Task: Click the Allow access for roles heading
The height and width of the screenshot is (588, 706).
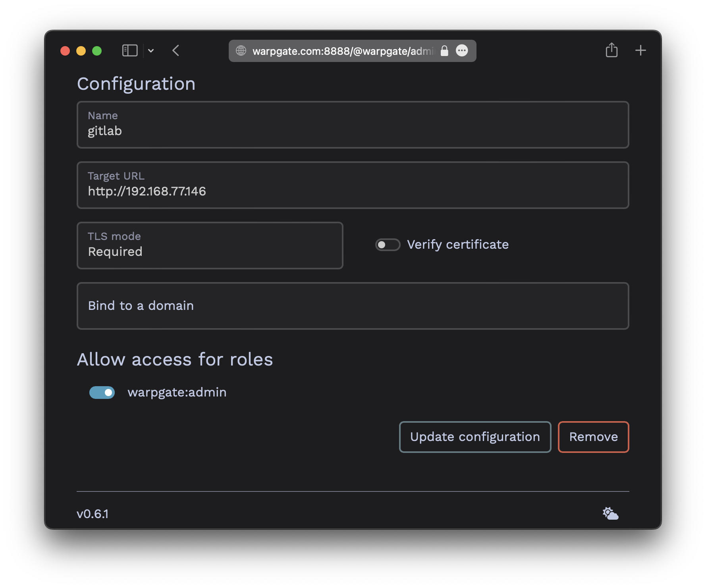Action: 175,360
